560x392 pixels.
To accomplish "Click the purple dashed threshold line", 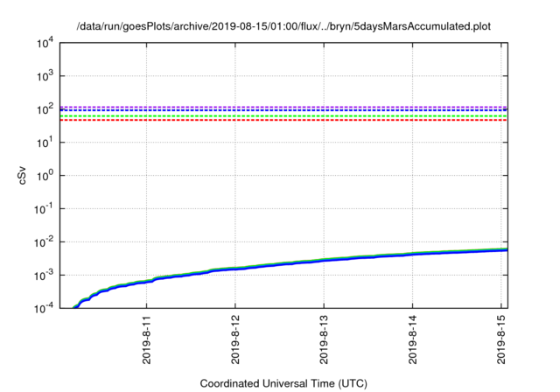I will (283, 107).
